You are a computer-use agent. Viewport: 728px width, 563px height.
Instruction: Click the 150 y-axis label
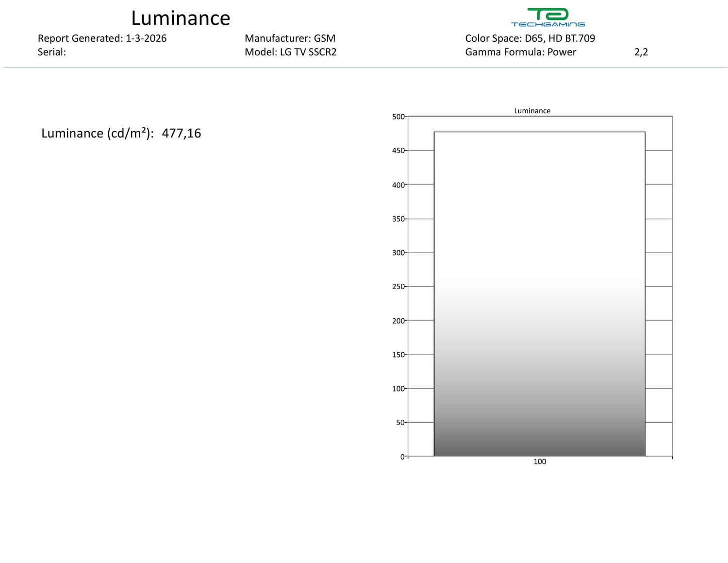[398, 355]
